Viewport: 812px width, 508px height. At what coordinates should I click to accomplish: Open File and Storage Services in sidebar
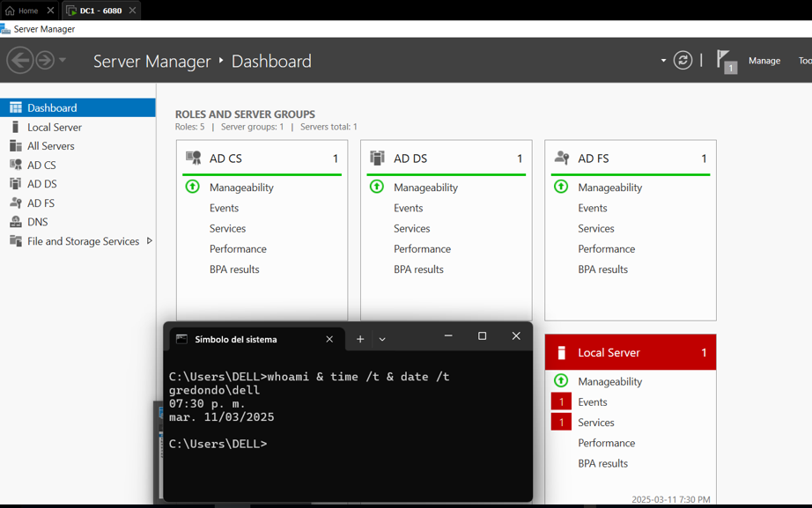pos(83,241)
